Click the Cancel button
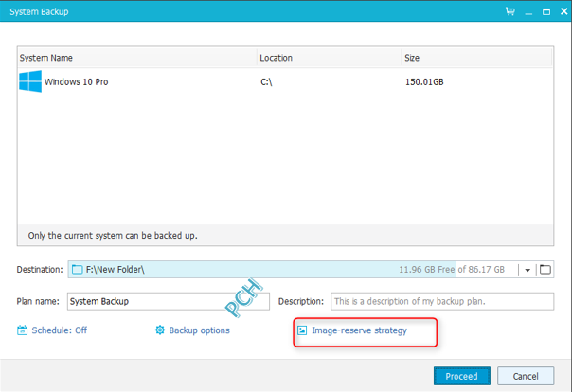Screen dimensions: 572x392 coord(526,376)
